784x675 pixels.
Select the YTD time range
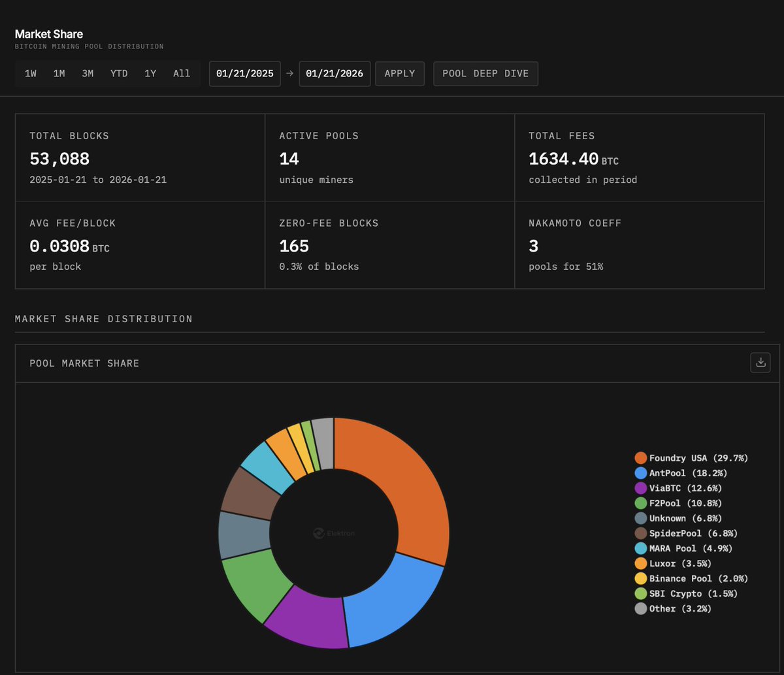pyautogui.click(x=119, y=73)
